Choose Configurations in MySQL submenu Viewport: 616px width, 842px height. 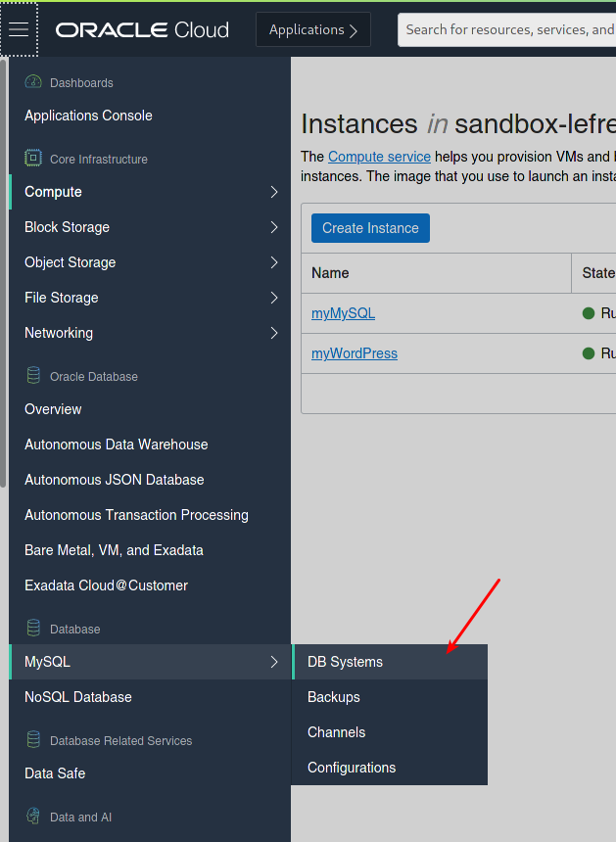pos(390,768)
